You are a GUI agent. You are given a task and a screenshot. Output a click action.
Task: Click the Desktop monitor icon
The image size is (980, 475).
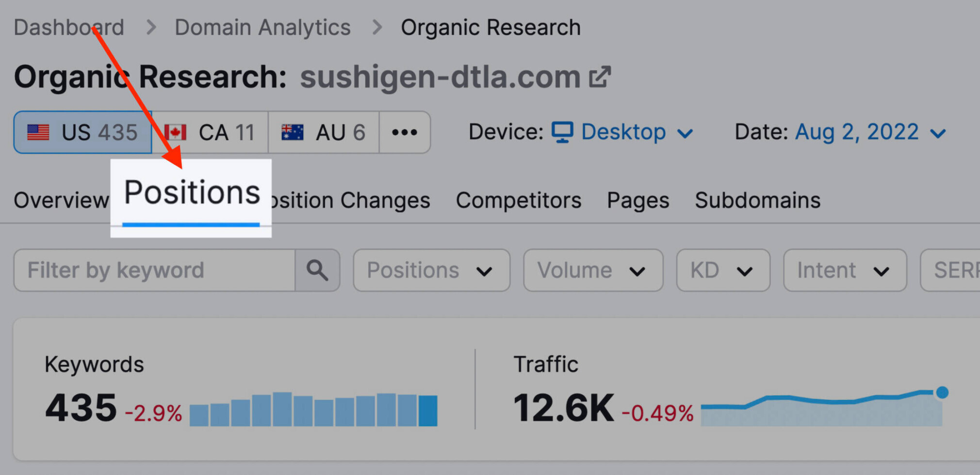[x=562, y=132]
